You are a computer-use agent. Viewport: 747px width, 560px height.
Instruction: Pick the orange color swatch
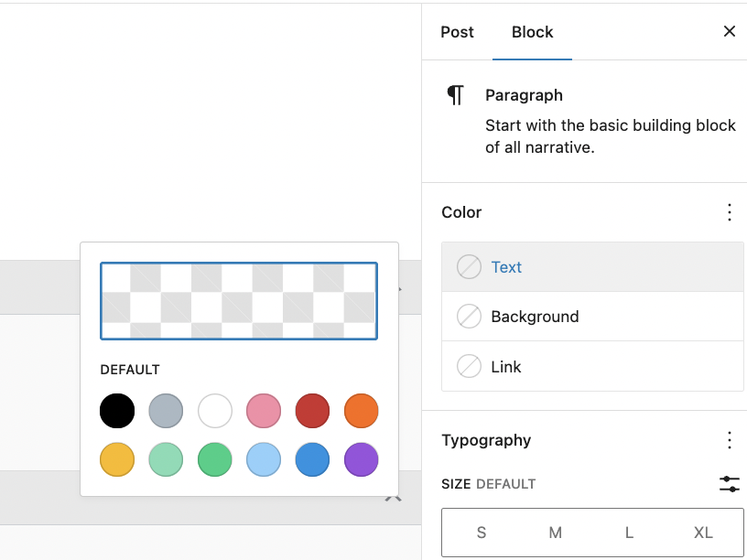pos(361,411)
